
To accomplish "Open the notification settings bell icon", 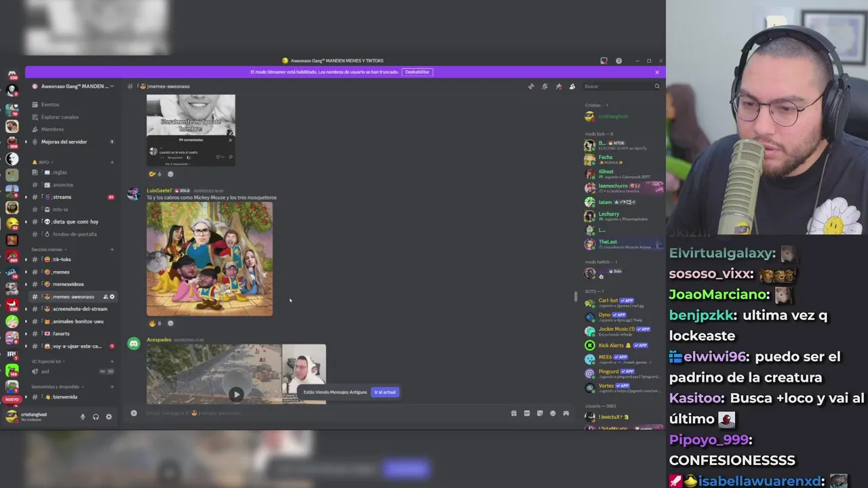I will point(545,86).
